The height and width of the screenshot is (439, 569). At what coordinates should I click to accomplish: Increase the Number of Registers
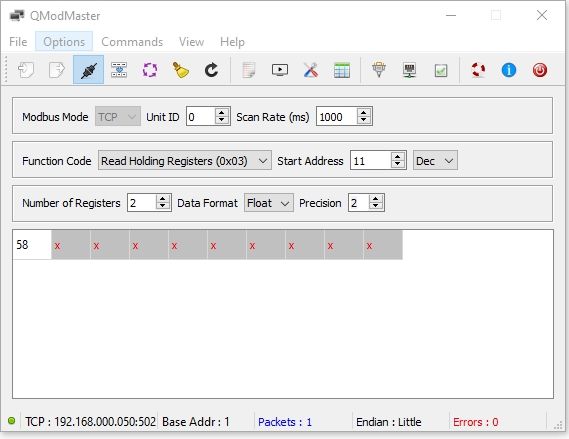163,198
